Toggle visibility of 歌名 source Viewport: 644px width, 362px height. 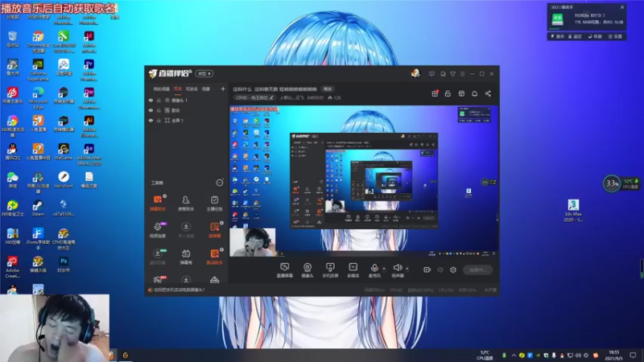pyautogui.click(x=151, y=110)
